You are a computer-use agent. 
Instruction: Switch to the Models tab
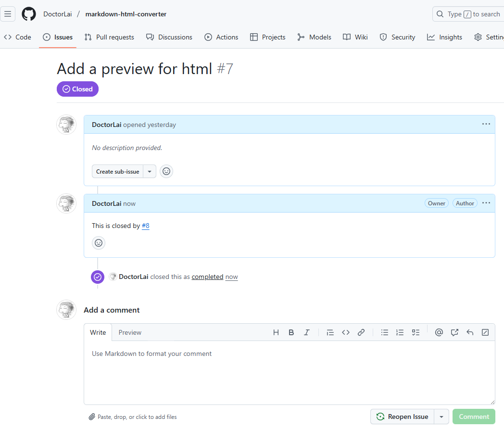point(314,38)
